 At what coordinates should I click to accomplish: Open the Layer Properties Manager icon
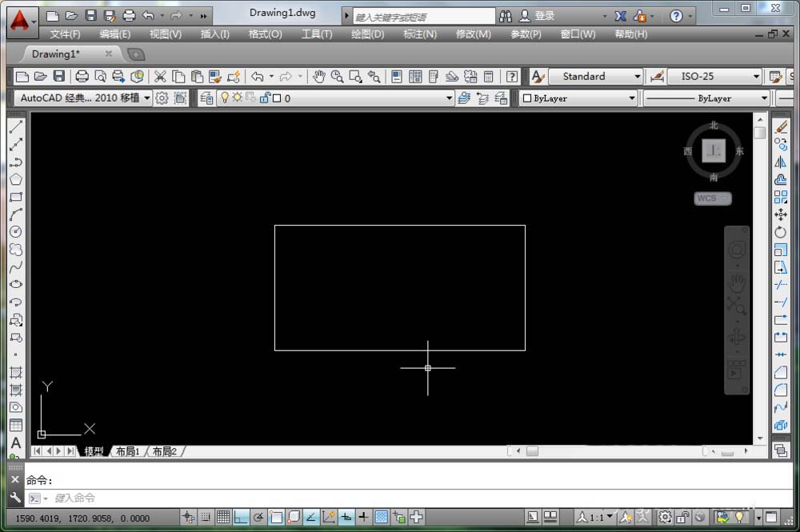coord(206,98)
